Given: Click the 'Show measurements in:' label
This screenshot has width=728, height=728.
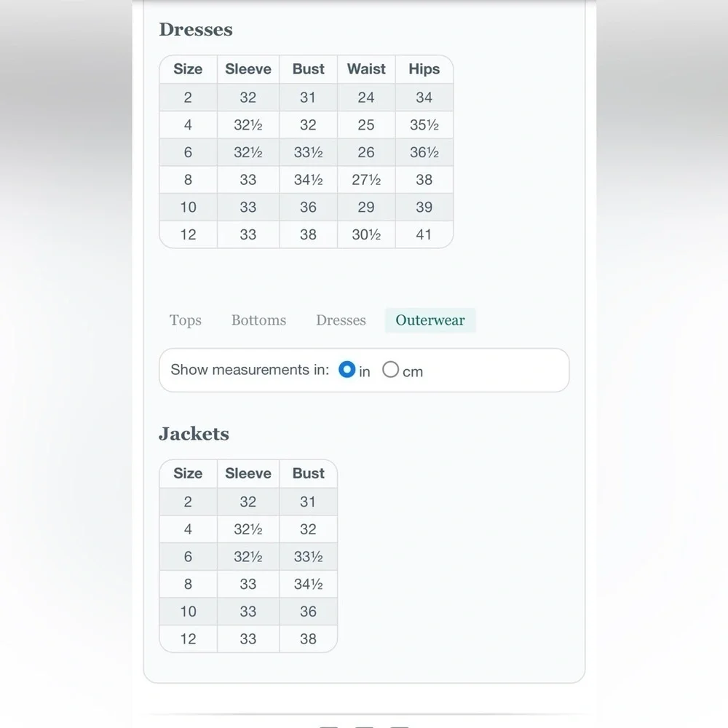Looking at the screenshot, I should click(x=250, y=370).
